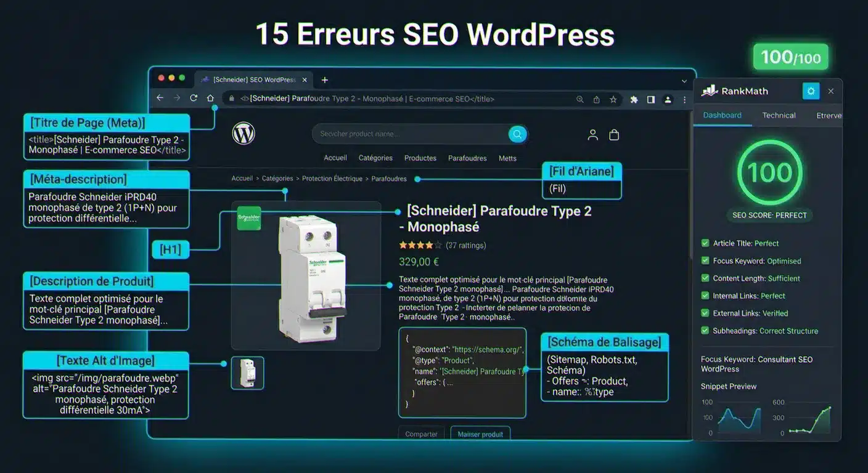Toggle the External Links checkbox

[x=705, y=313]
